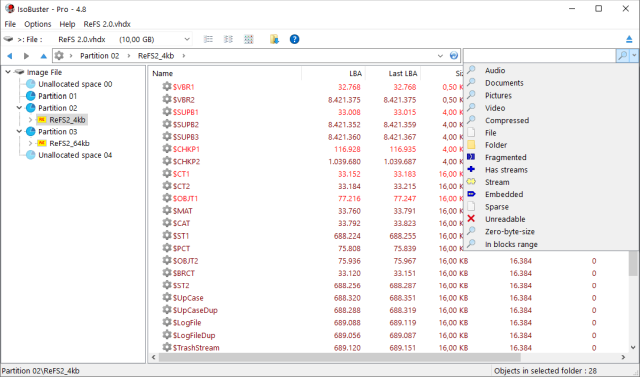
Task: Choose the Has streams search filter
Action: click(506, 170)
